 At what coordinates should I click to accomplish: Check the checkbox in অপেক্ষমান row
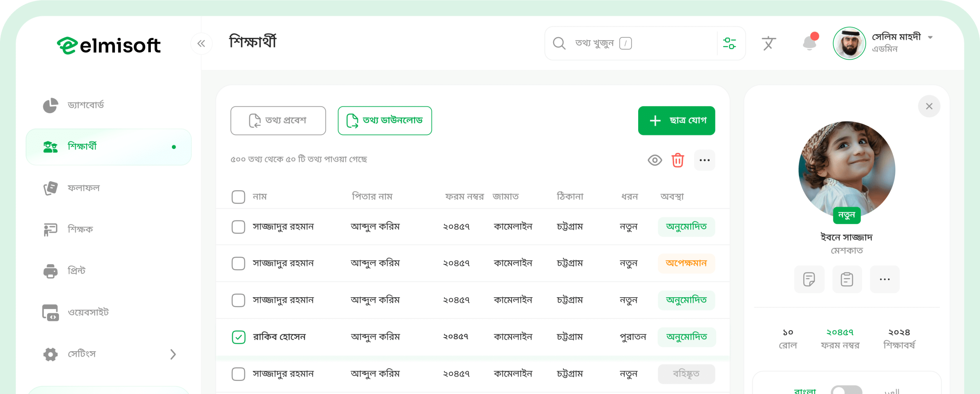(238, 264)
